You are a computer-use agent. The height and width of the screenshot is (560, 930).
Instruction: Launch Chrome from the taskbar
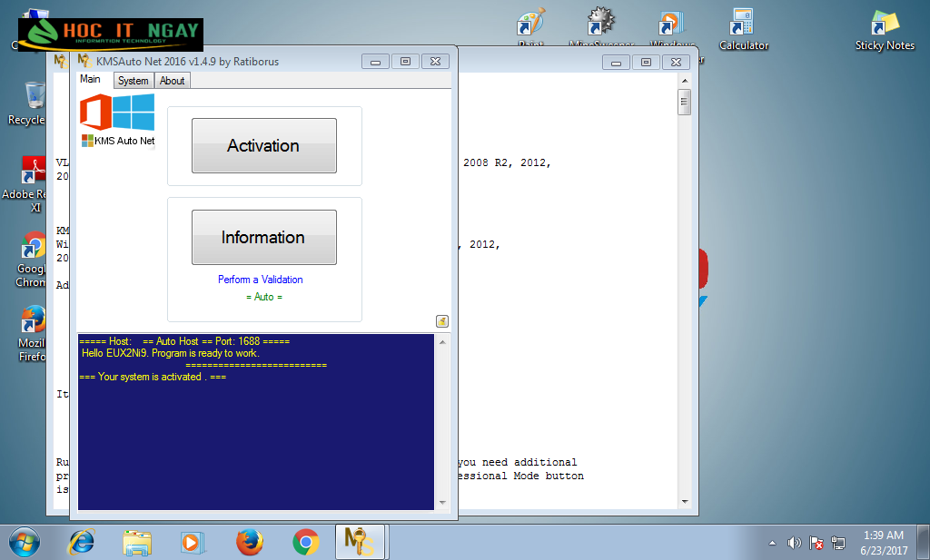coord(305,542)
